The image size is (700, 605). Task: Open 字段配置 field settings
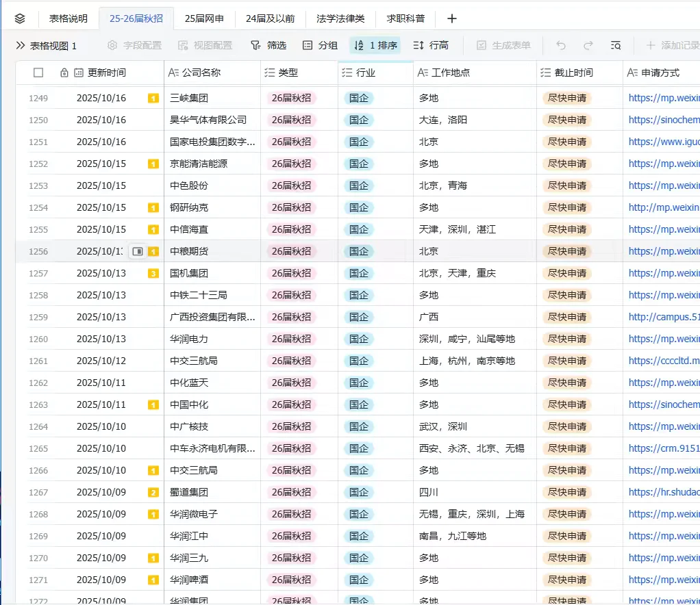(x=135, y=45)
